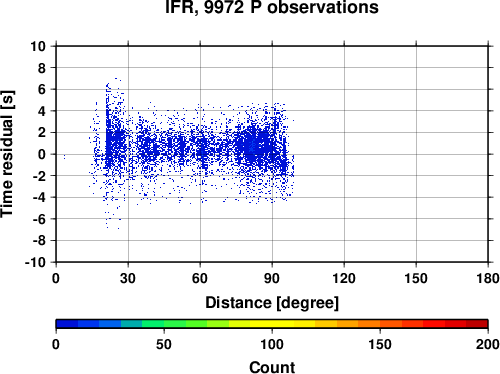Screen dimensions: 500x374
Task: Click the Distance [degree] x-axis label
Action: coord(272,303)
